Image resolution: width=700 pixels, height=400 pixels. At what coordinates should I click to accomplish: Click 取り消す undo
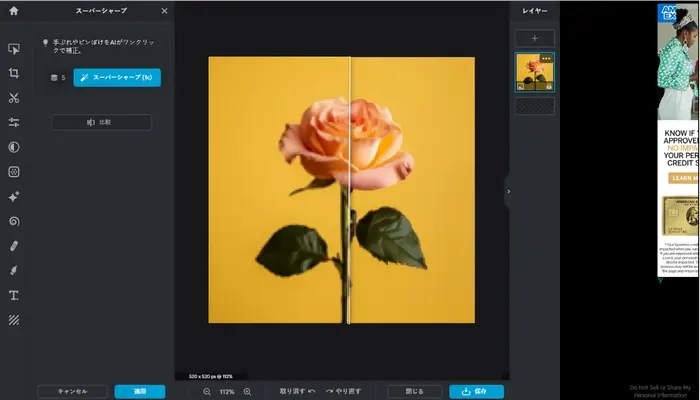(x=297, y=392)
